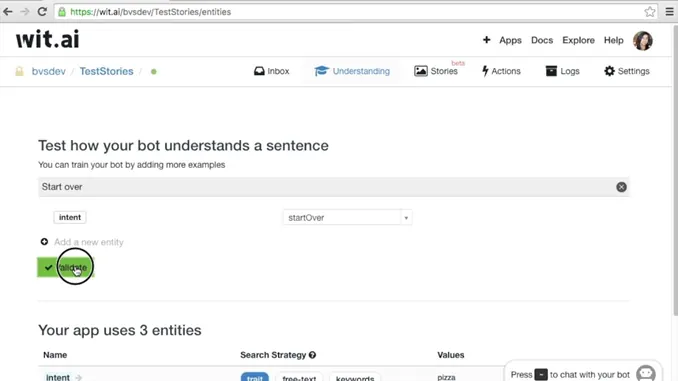
Task: Select the free-text search strategy
Action: (299, 377)
